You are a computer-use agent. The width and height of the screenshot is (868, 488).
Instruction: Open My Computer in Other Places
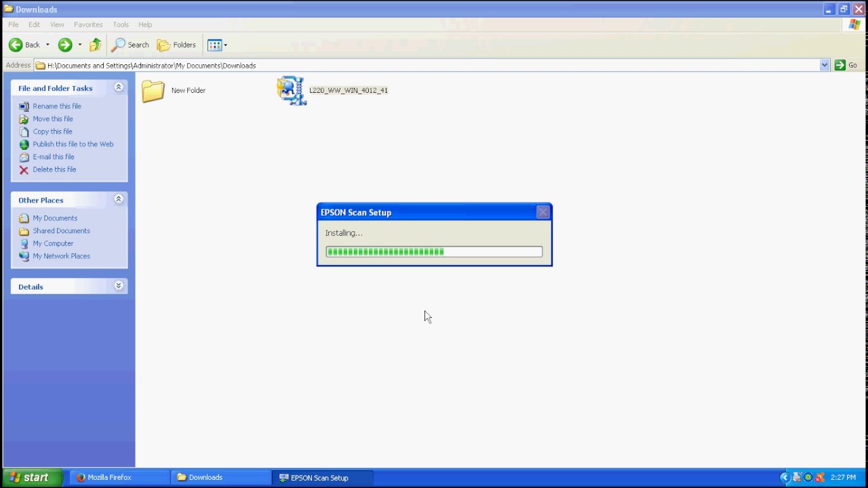(53, 243)
